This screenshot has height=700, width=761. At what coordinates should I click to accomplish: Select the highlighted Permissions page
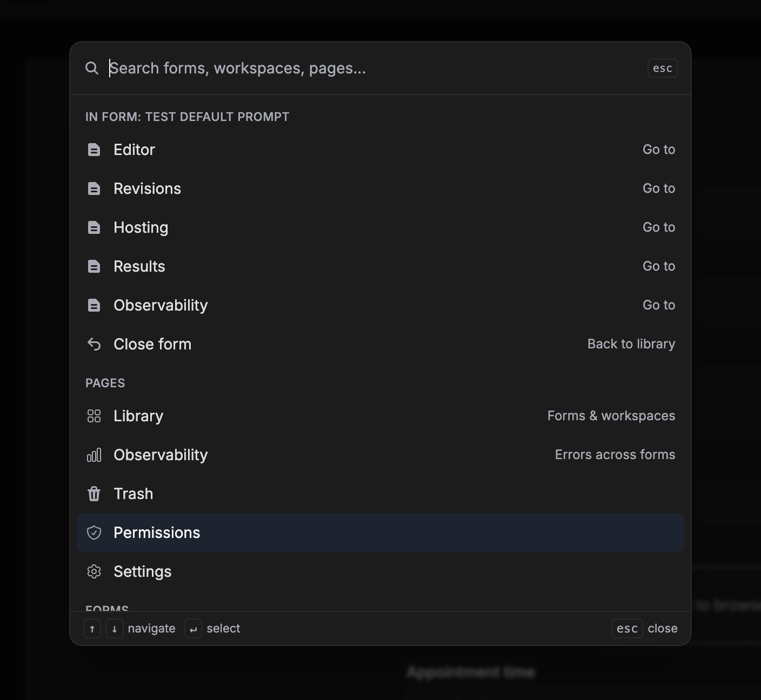pos(380,533)
